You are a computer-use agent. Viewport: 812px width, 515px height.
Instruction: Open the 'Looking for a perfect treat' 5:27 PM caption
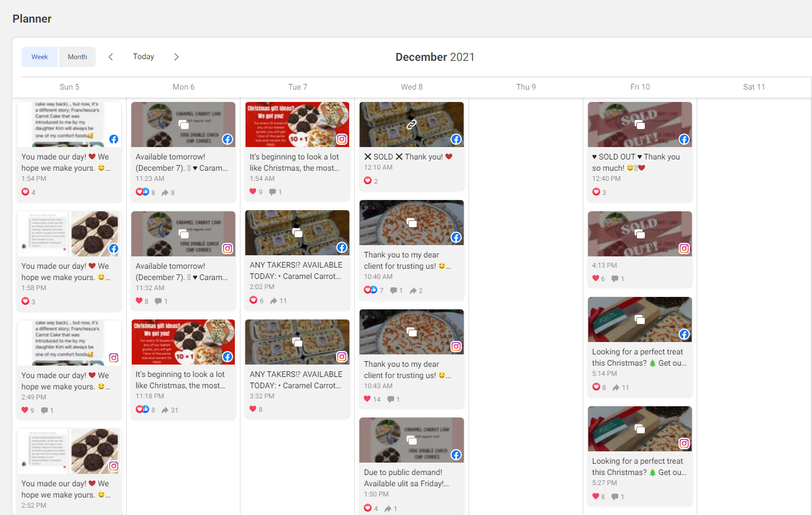[639, 467]
